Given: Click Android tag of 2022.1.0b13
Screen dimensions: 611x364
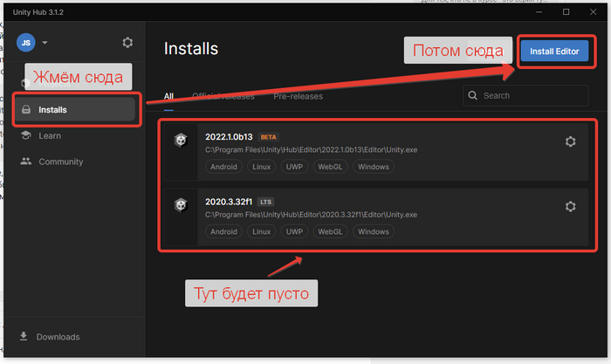Looking at the screenshot, I should pos(223,167).
